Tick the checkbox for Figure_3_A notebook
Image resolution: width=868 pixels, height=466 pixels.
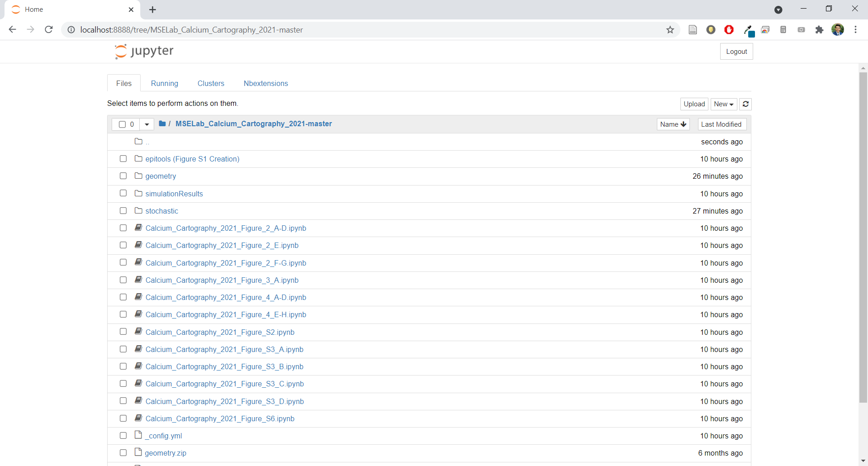click(123, 280)
